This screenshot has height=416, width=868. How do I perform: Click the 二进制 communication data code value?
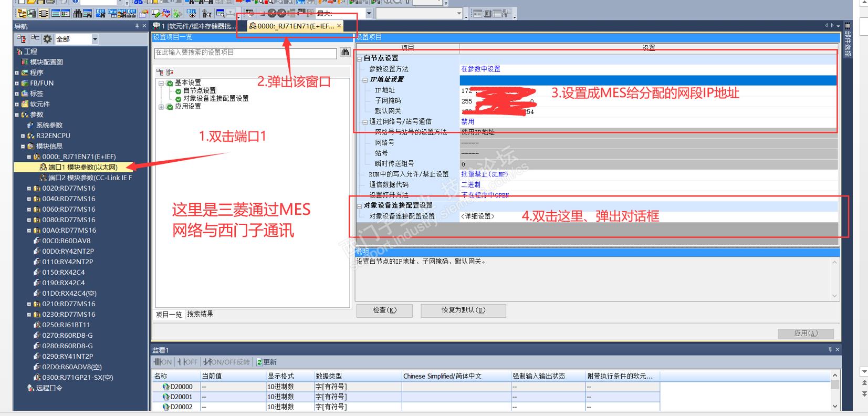click(470, 184)
